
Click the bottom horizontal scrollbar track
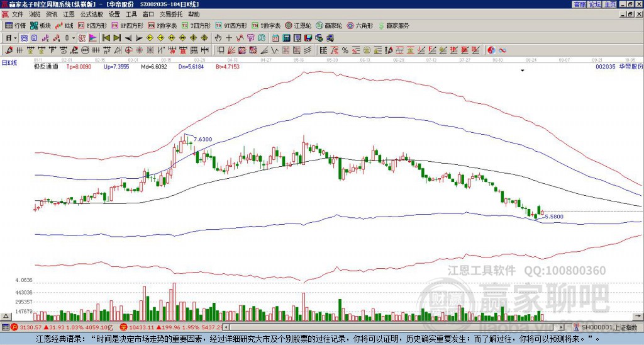[394, 327]
